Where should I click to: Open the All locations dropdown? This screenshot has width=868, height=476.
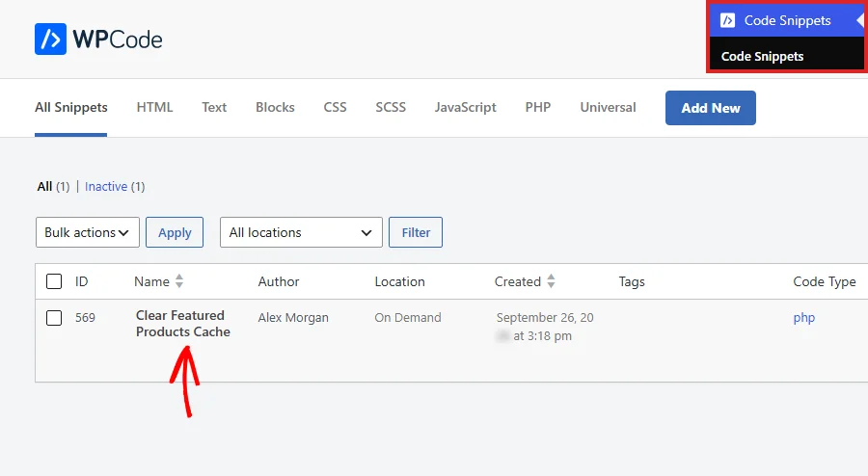301,232
